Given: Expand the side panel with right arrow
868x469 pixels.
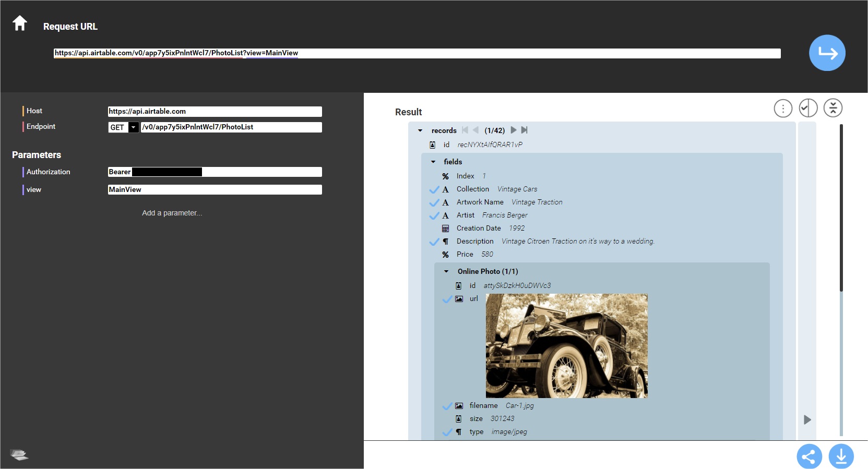Looking at the screenshot, I should coord(807,419).
